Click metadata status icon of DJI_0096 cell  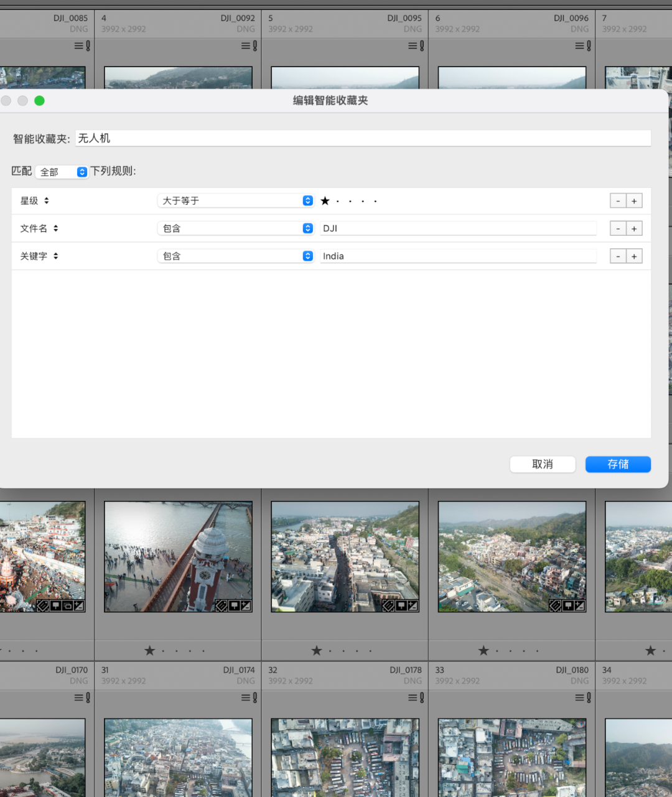tap(583, 45)
